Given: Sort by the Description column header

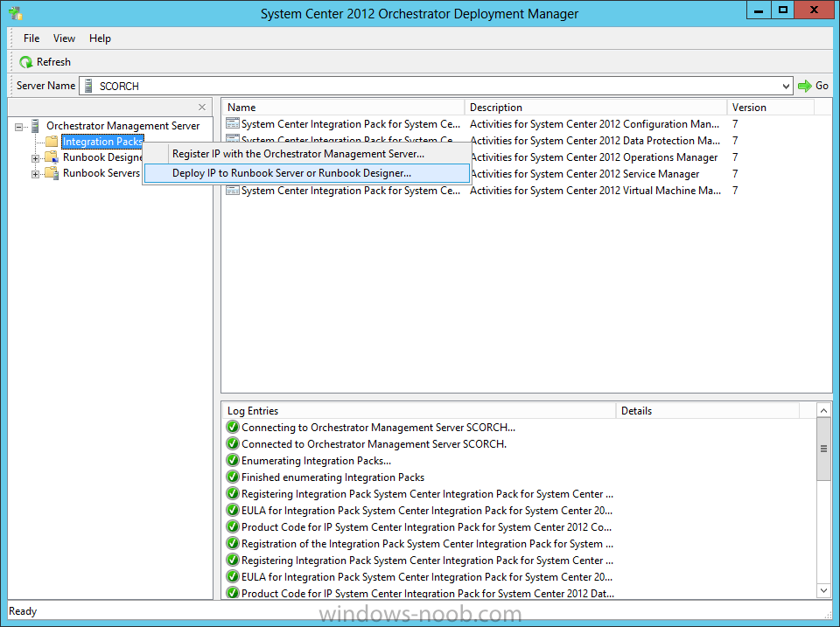Looking at the screenshot, I should point(596,107).
